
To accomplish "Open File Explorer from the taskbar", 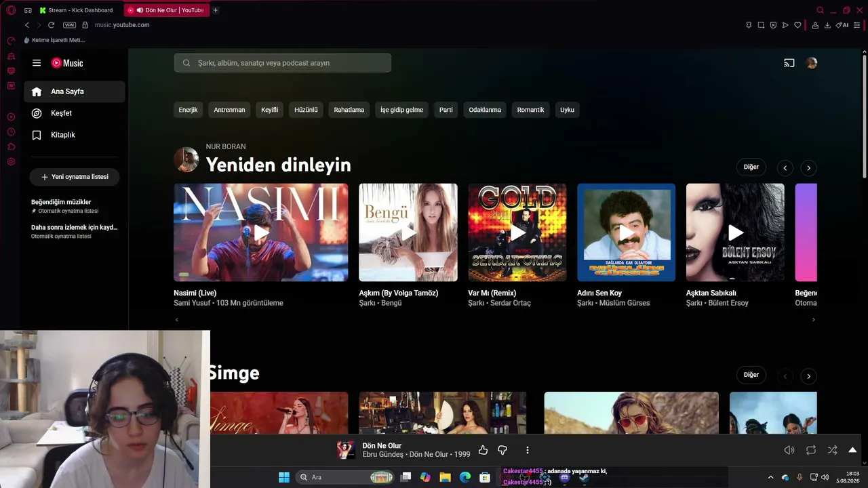I will point(445,477).
